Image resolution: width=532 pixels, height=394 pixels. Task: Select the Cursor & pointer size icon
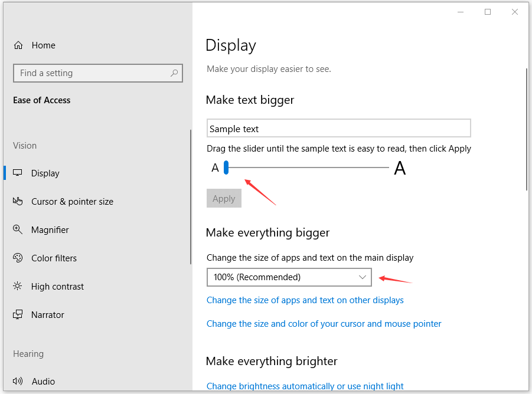point(18,202)
